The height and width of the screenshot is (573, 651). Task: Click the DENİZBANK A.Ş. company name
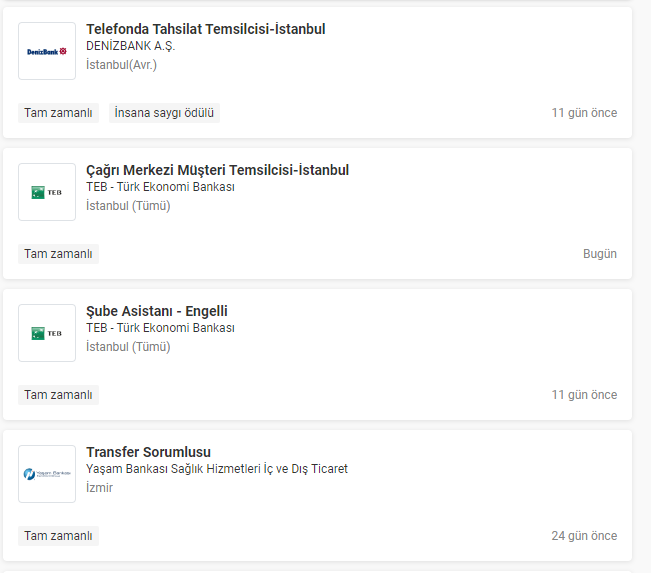point(131,46)
